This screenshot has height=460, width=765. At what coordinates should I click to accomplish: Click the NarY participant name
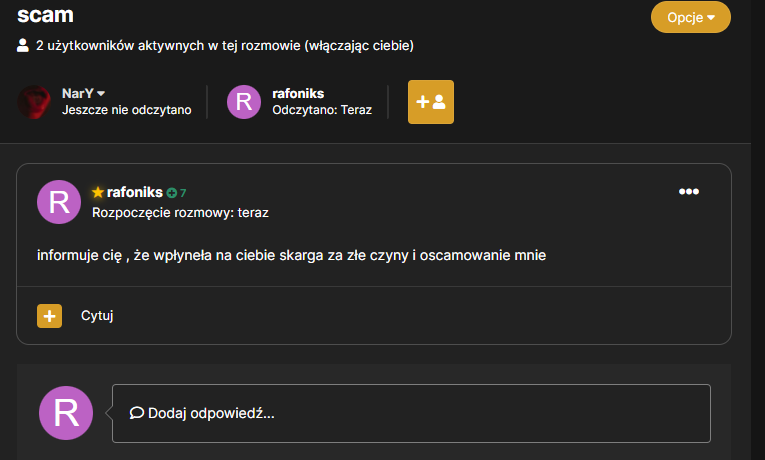(78, 93)
